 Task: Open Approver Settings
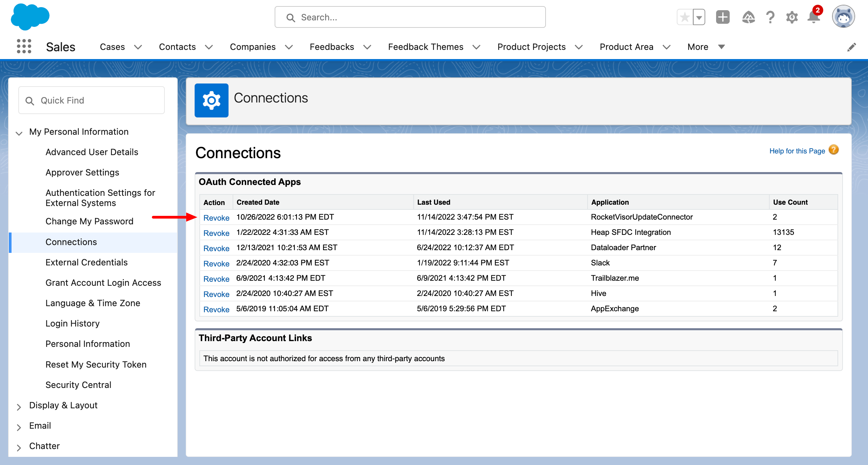click(x=82, y=172)
